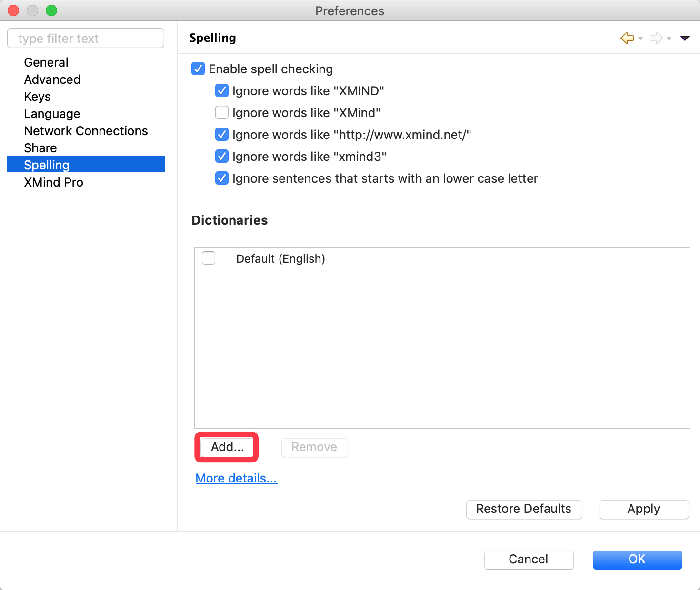Uncheck Ignore words like "XMIND"
The width and height of the screenshot is (700, 590).
coord(222,90)
